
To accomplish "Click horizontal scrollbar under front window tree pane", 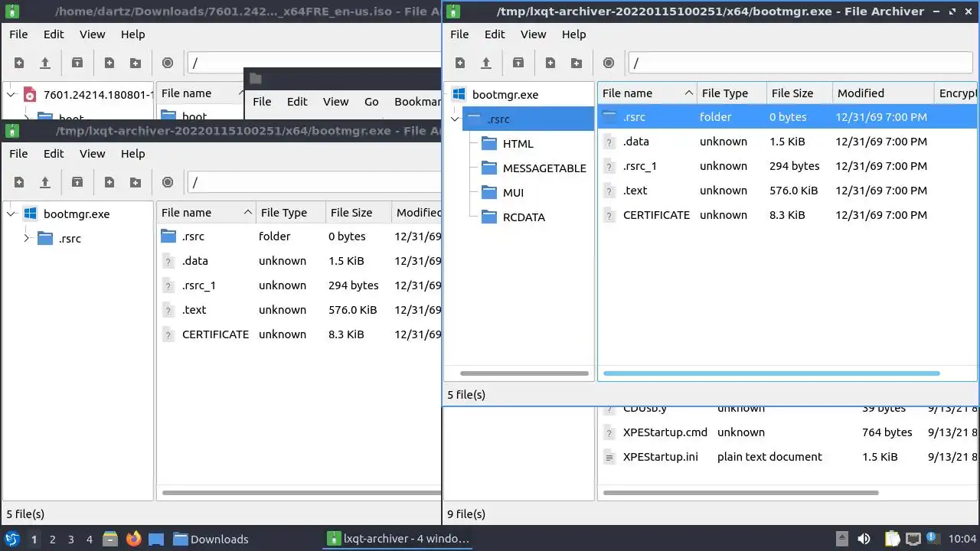I will point(524,373).
